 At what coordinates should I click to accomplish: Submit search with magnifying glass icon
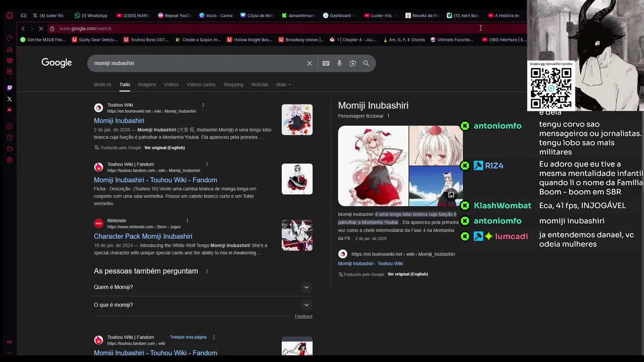click(x=366, y=63)
